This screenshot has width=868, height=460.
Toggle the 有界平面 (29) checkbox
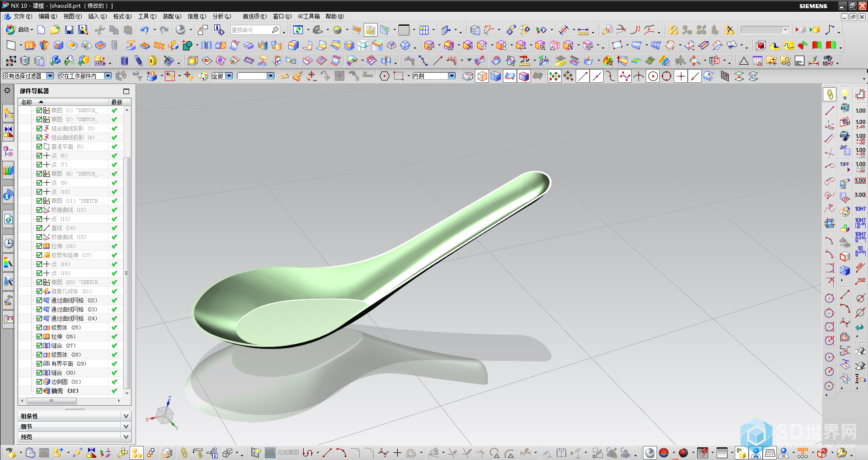[x=39, y=364]
